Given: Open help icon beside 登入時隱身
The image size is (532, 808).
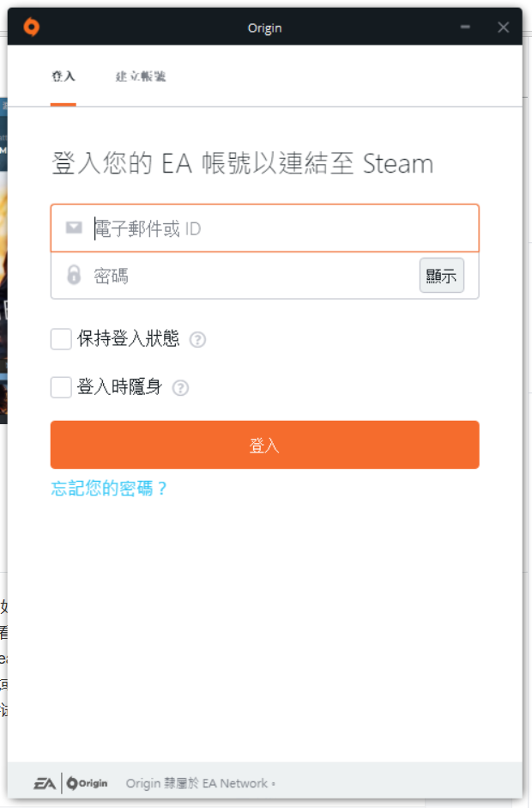Looking at the screenshot, I should coord(180,387).
